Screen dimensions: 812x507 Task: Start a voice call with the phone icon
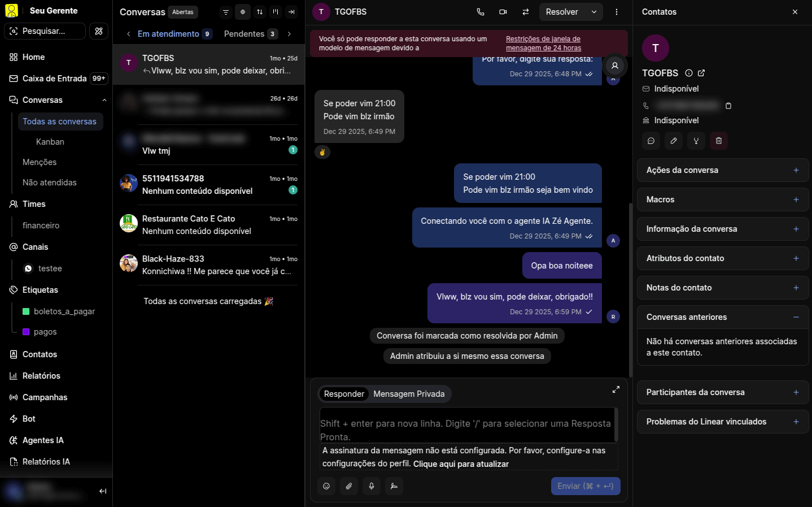tap(480, 11)
